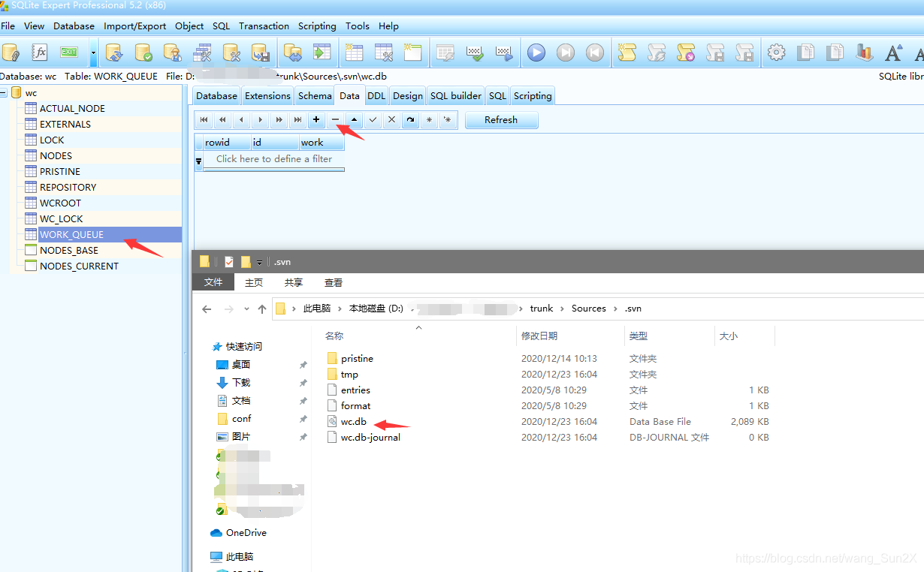Select the PRISTINE table in tree
924x572 pixels.
coord(60,172)
